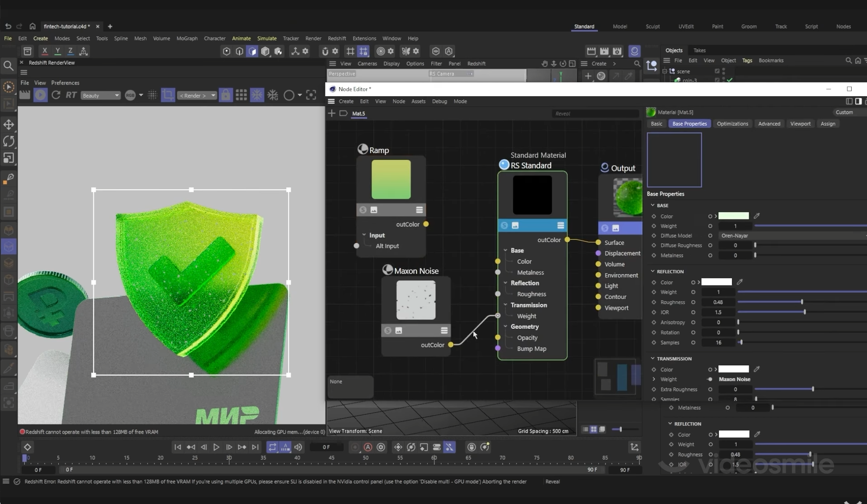This screenshot has width=867, height=504.
Task: Open the Beauty AOV dropdown
Action: click(x=101, y=95)
